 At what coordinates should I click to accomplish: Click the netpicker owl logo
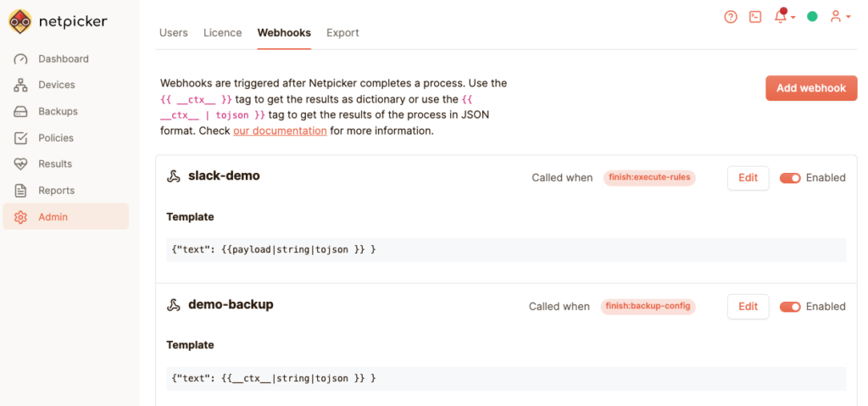[x=20, y=22]
